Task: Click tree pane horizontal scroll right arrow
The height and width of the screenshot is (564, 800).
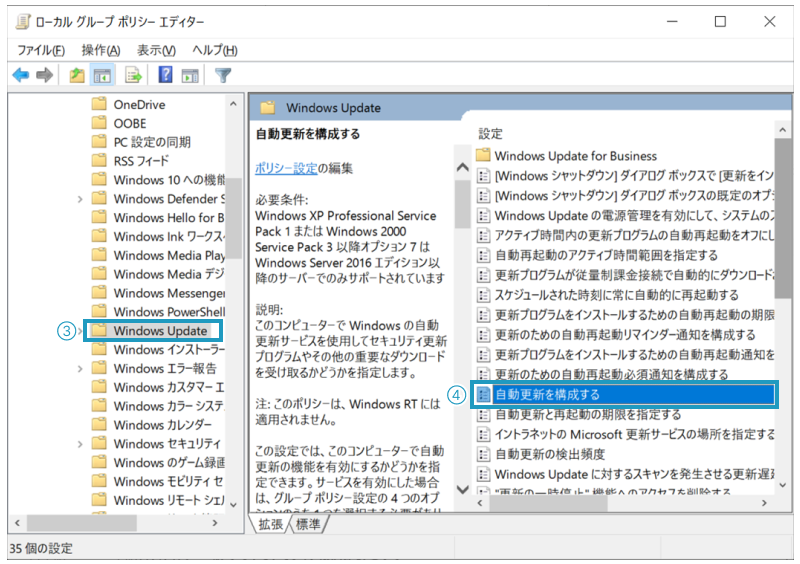Action: coord(215,523)
